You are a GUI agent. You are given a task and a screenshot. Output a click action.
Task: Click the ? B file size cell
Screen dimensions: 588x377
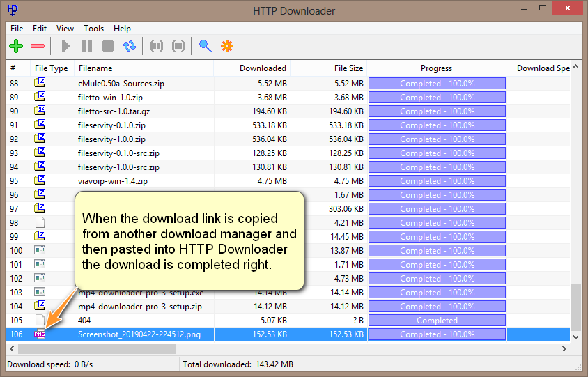(358, 321)
